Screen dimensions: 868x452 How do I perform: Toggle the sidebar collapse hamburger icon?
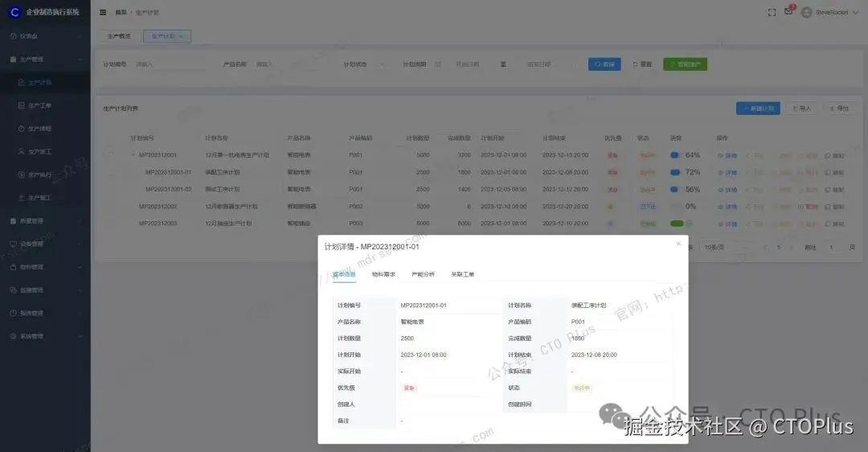(x=103, y=12)
